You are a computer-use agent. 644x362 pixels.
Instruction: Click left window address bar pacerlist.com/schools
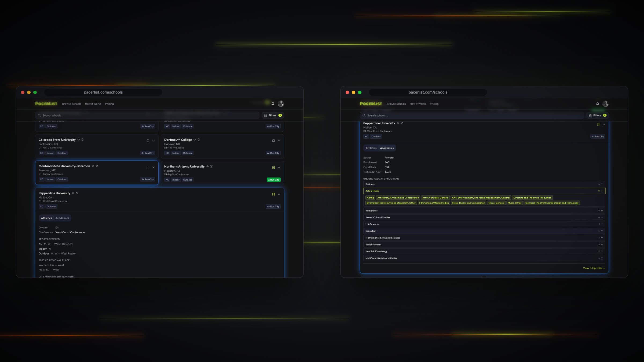pyautogui.click(x=103, y=92)
